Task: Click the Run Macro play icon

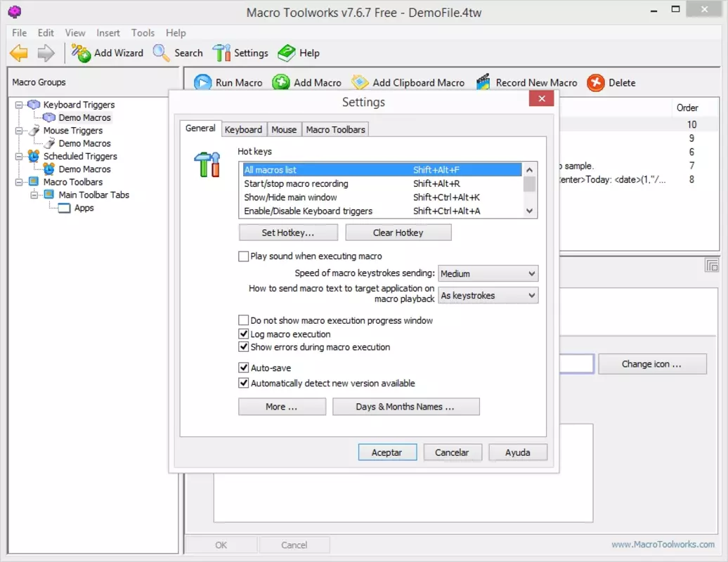Action: coord(202,83)
